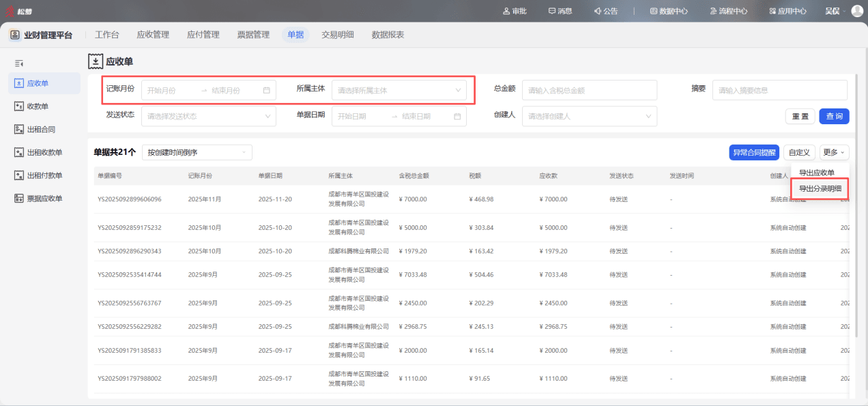
Task: Click the 发送状态 column header
Action: tap(622, 176)
